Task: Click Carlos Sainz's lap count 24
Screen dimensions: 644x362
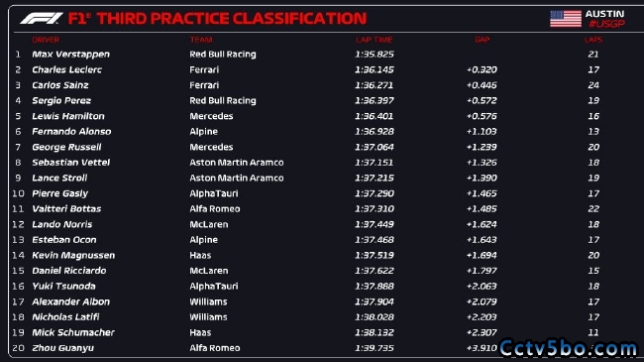Action: [x=593, y=85]
